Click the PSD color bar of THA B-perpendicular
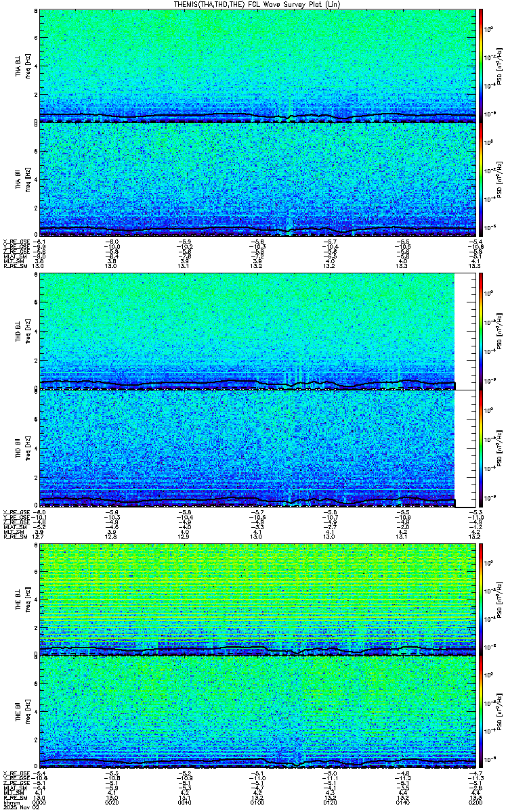This screenshot has width=508, height=812. pos(481,66)
